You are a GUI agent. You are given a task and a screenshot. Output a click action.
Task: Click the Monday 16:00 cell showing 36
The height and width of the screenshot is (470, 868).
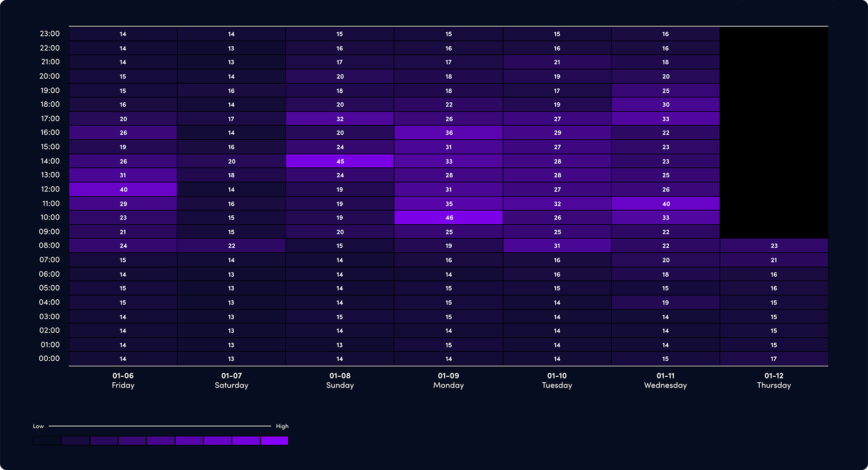coord(448,133)
